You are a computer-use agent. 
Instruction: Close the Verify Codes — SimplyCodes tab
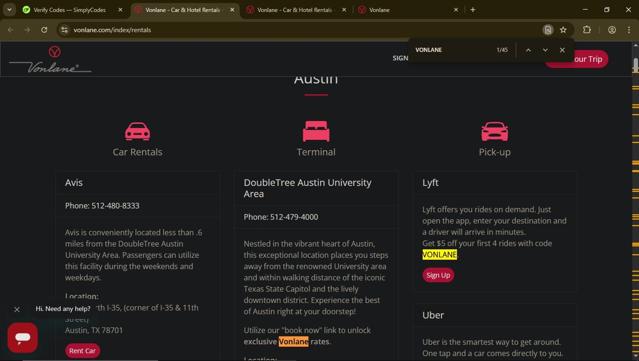click(x=120, y=10)
